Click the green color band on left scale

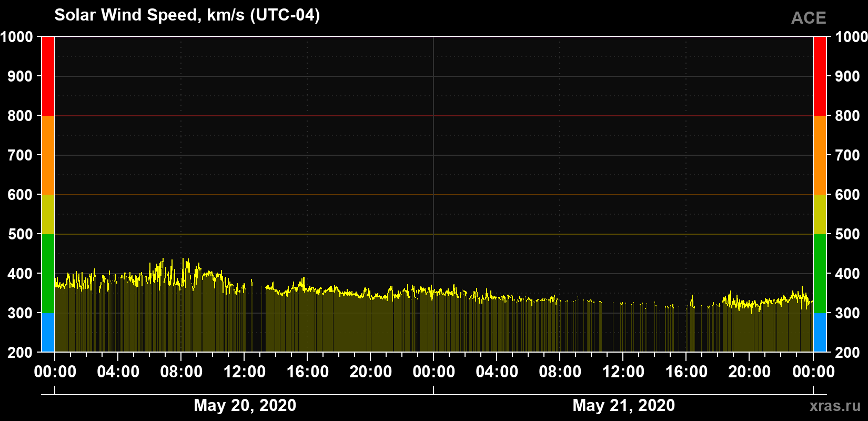click(48, 274)
